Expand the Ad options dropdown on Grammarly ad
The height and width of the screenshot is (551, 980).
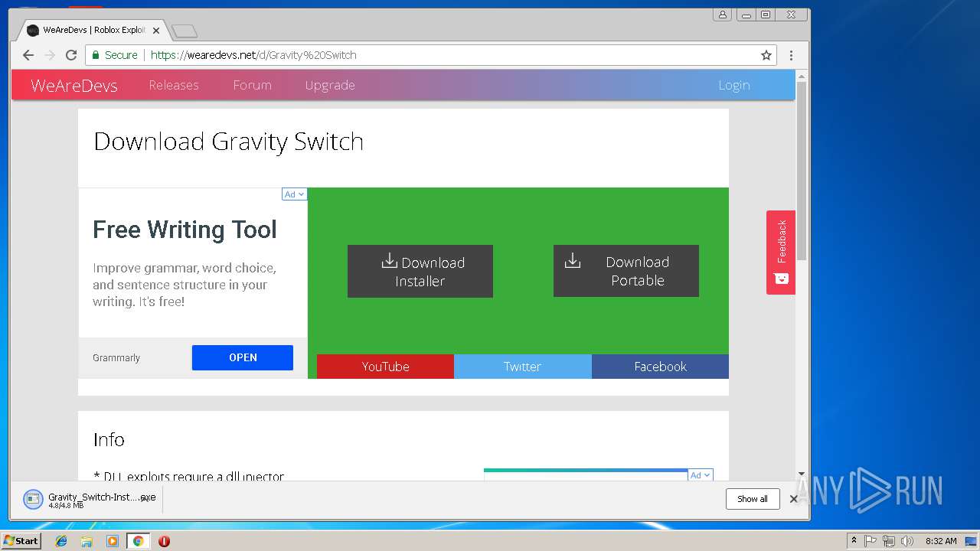pos(295,194)
